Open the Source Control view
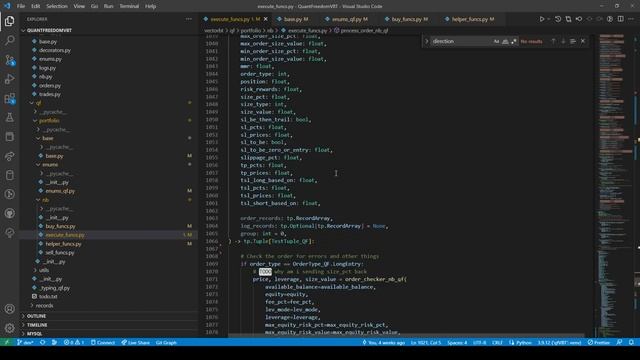 pos(9,60)
